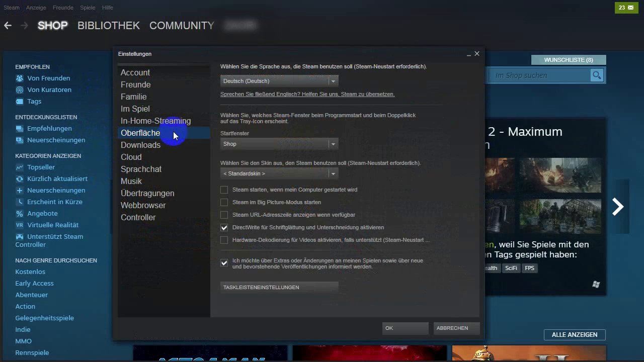
Task: Open the Deutsch language dropdown
Action: (x=279, y=81)
